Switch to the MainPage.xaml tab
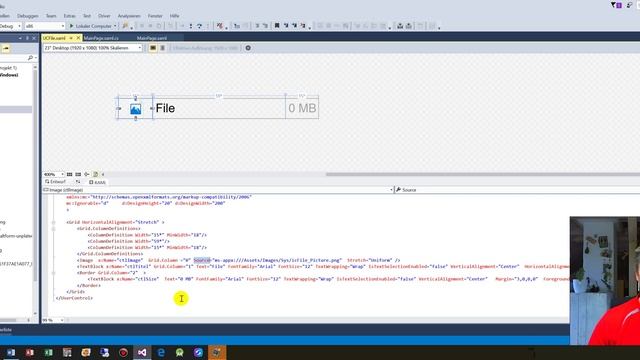Screen dimensions: 640x360 click(152, 38)
